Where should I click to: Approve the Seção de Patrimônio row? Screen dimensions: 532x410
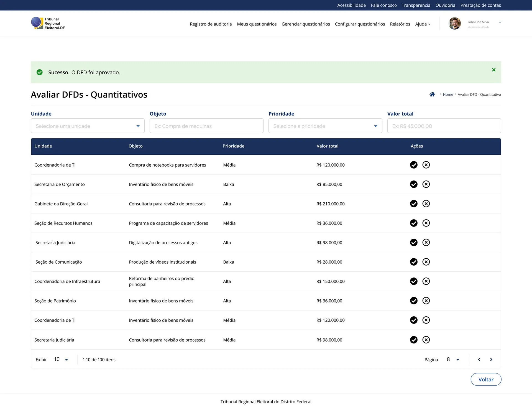[414, 301]
